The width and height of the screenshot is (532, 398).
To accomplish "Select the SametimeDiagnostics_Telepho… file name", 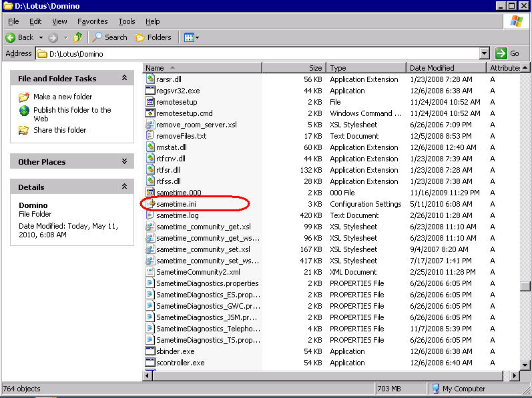I will point(208,329).
